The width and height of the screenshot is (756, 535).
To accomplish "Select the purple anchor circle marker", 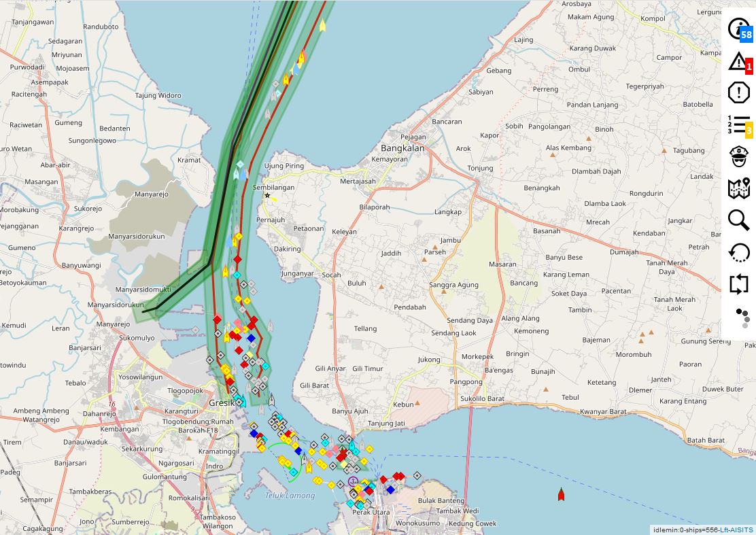I will click(352, 481).
